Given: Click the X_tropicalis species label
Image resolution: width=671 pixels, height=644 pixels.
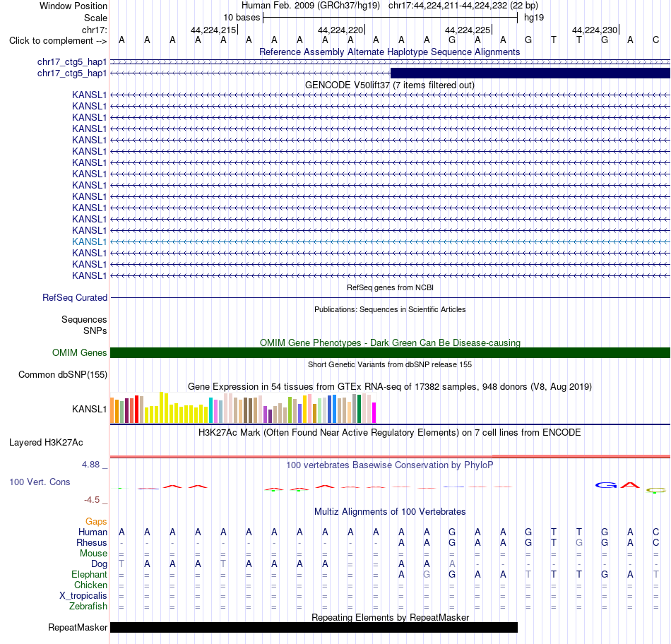Looking at the screenshot, I should (x=83, y=596).
